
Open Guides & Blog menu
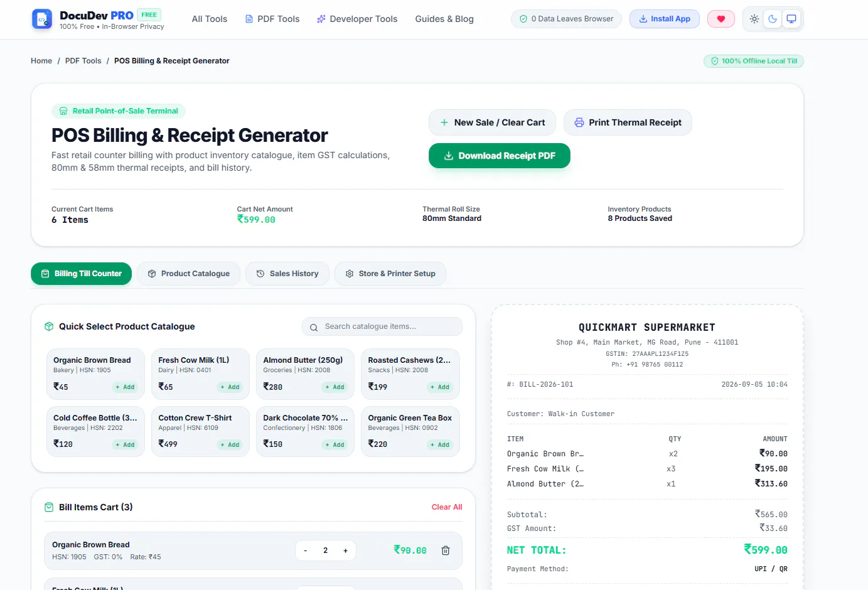coord(444,19)
